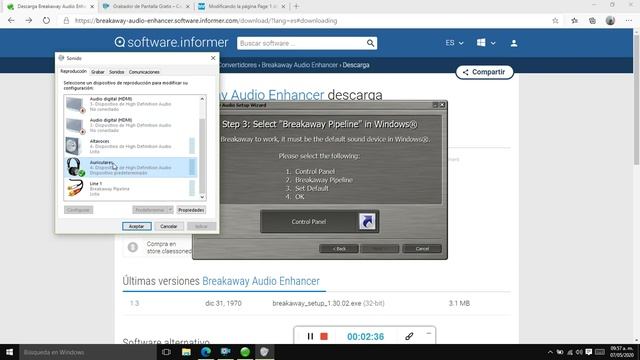Open the browser collections icon
The height and width of the screenshot is (360, 640).
tap(592, 20)
